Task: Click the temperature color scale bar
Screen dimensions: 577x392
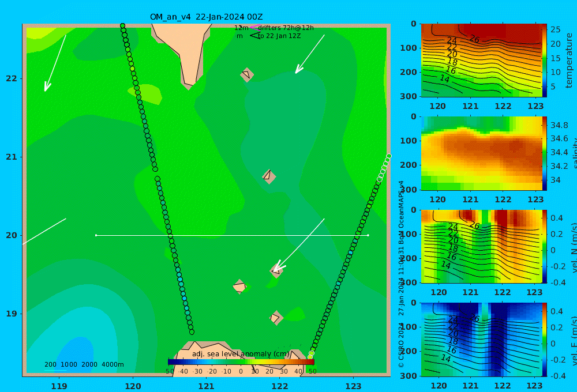Action: (x=545, y=61)
